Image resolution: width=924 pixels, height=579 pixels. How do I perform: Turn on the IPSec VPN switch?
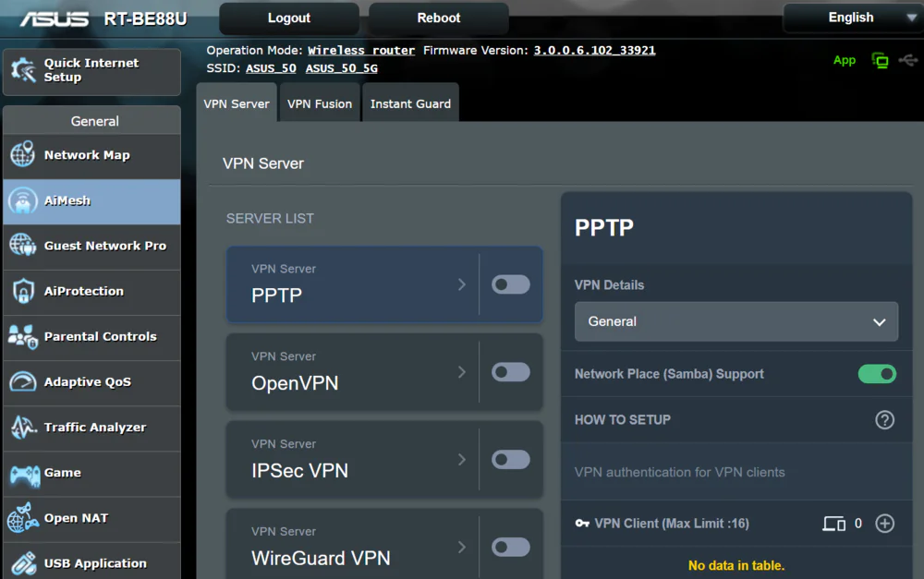click(511, 460)
